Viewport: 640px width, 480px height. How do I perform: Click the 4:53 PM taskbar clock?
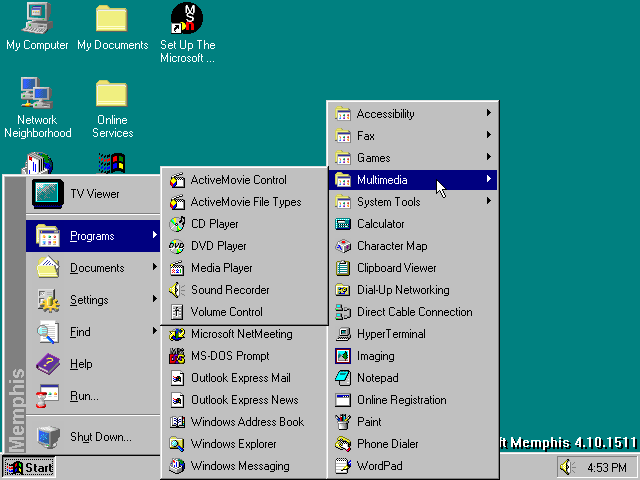coord(607,468)
